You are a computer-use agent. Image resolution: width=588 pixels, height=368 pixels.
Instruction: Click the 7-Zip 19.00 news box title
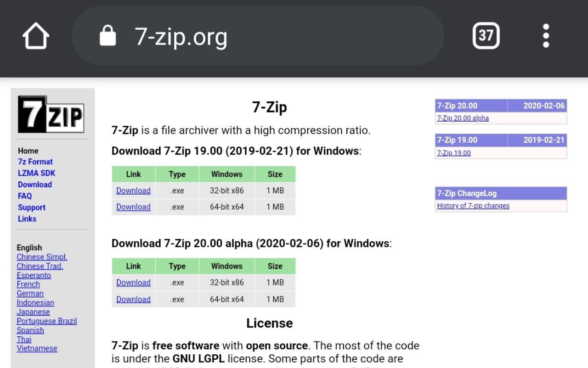(457, 140)
